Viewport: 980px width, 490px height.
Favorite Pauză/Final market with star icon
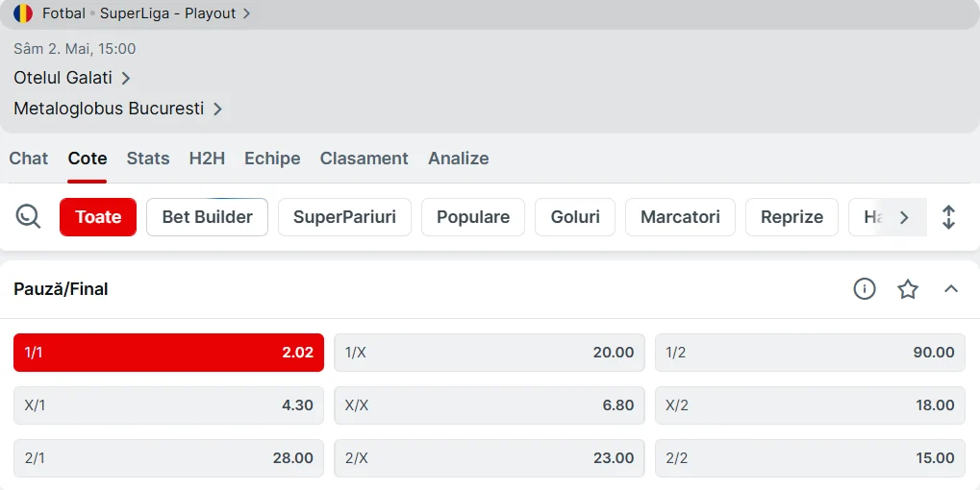click(908, 289)
